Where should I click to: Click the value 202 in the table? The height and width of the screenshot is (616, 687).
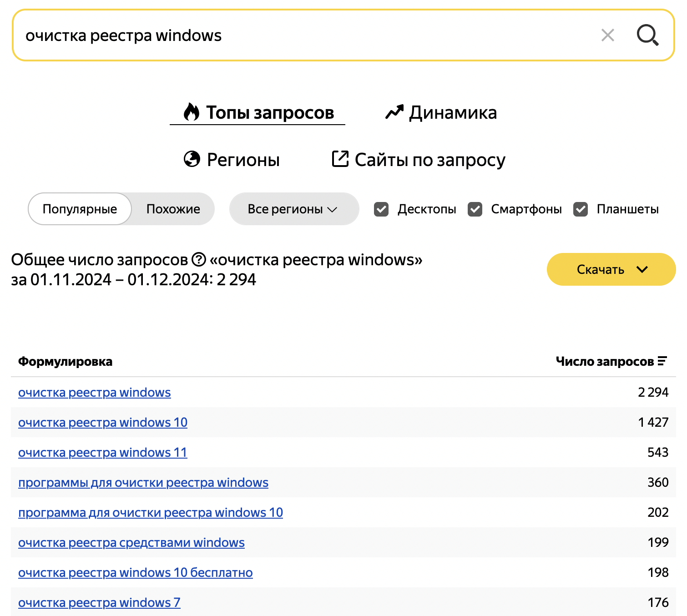(658, 512)
